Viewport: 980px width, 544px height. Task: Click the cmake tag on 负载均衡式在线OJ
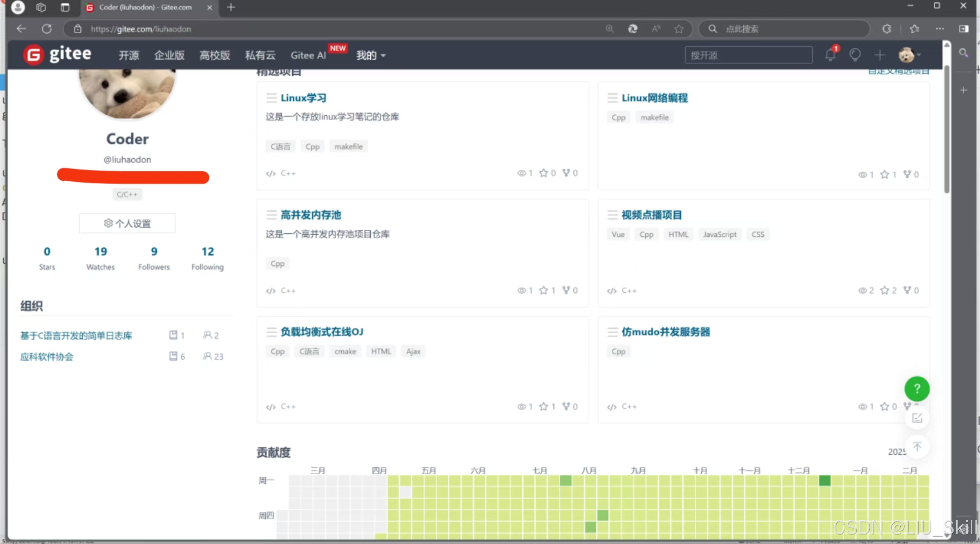point(345,352)
